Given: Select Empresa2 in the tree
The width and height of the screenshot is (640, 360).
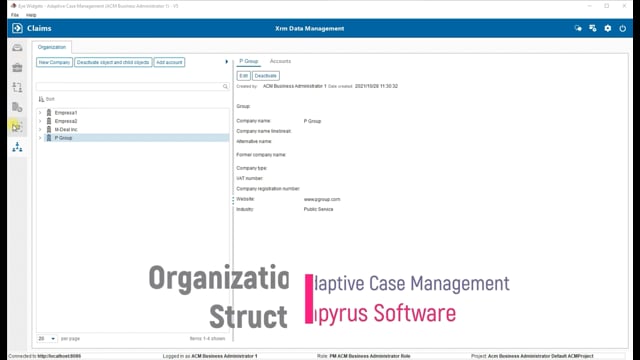Looking at the screenshot, I should tap(66, 121).
